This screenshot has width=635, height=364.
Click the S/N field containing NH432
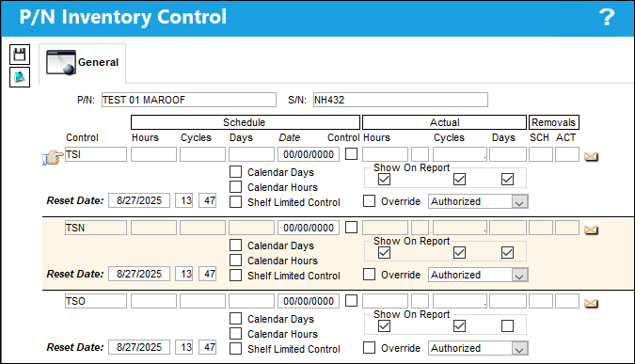tap(401, 100)
